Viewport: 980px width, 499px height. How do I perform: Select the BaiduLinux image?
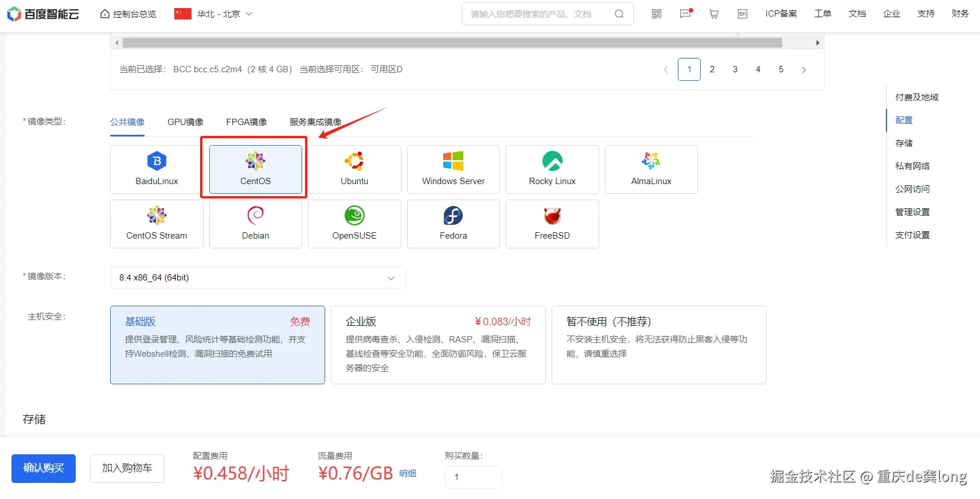click(157, 169)
